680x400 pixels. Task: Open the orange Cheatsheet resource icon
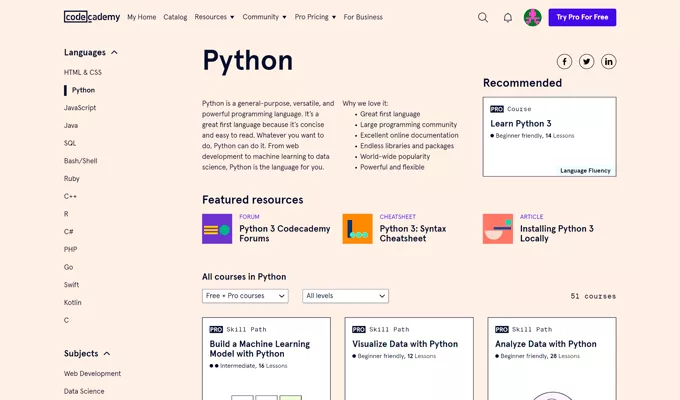pos(357,229)
